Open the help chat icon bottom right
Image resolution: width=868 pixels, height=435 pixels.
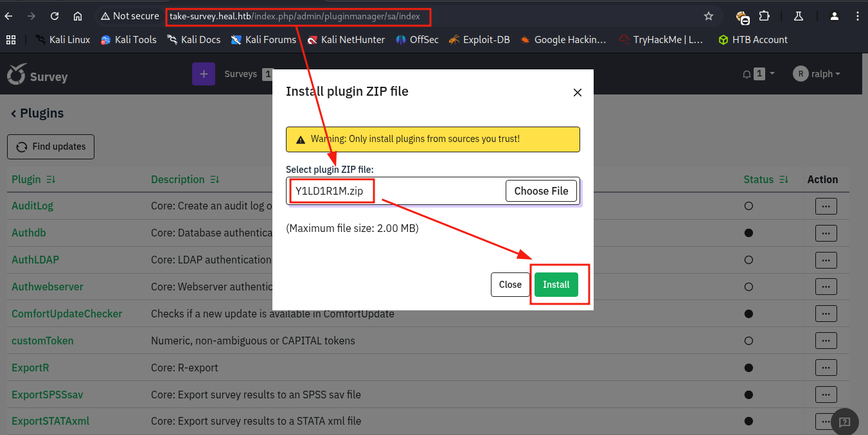click(844, 422)
